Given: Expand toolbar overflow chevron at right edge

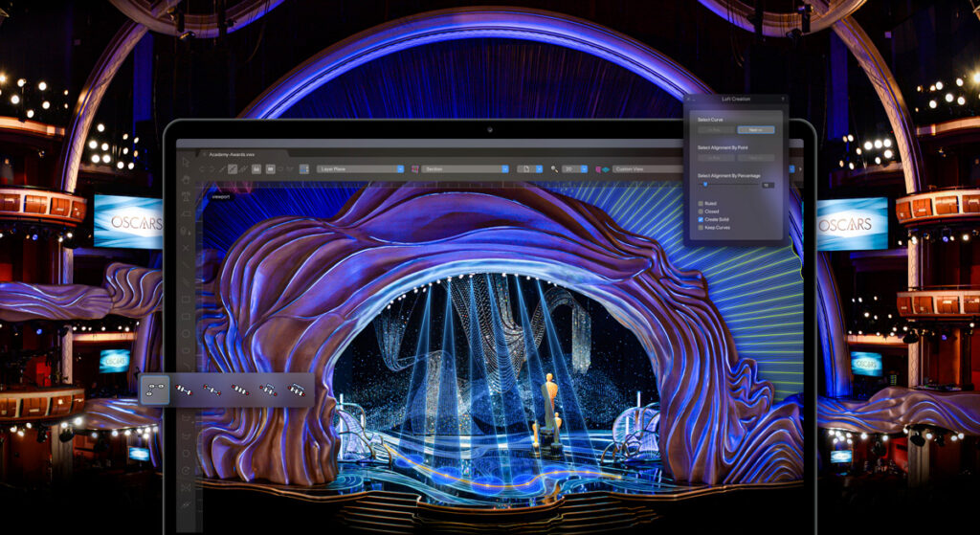Looking at the screenshot, I should [x=800, y=169].
